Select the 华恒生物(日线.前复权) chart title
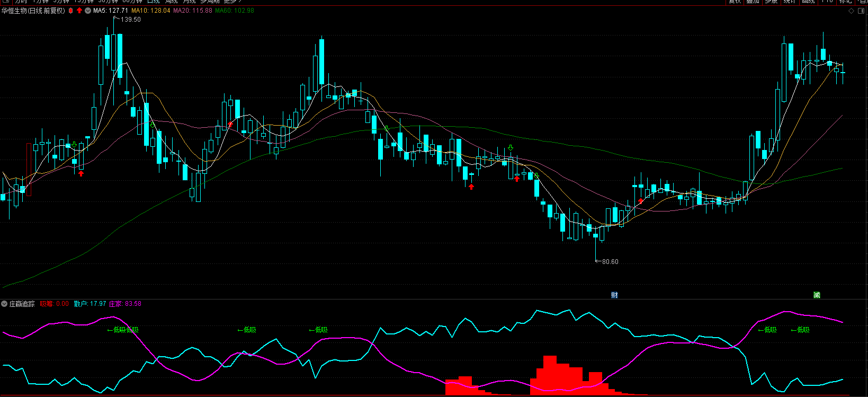The height and width of the screenshot is (397, 868). (33, 11)
